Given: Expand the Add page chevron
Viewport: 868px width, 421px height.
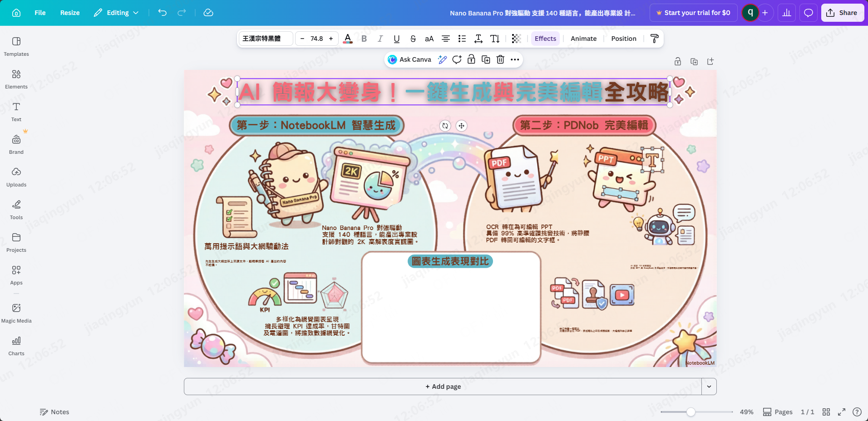Looking at the screenshot, I should pyautogui.click(x=708, y=386).
